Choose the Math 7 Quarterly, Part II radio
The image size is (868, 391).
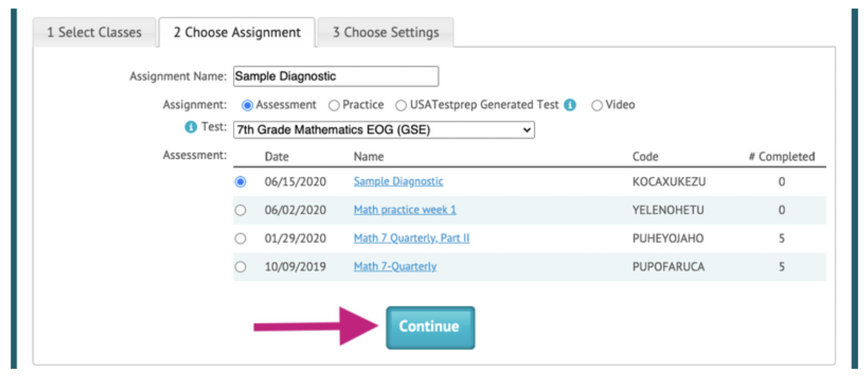240,238
